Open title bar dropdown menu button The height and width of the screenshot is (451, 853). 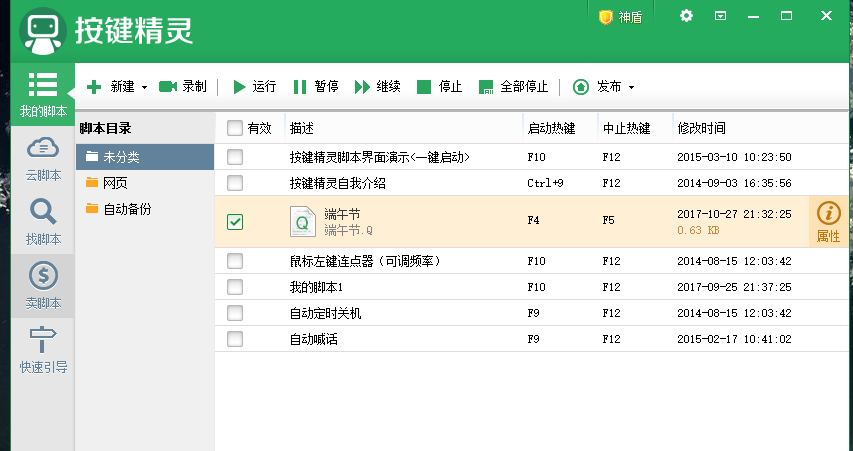click(720, 16)
